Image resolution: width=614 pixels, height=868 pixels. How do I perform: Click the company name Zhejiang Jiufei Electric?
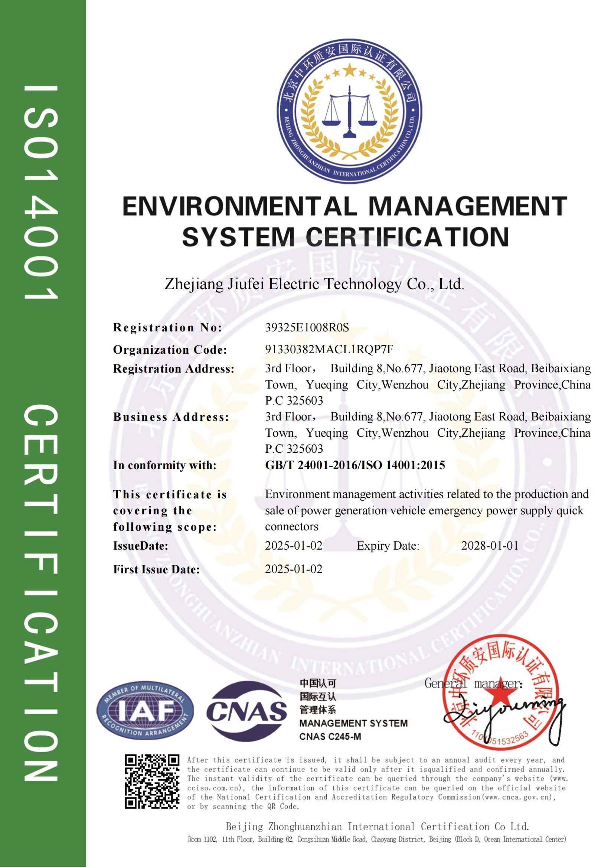(x=314, y=284)
